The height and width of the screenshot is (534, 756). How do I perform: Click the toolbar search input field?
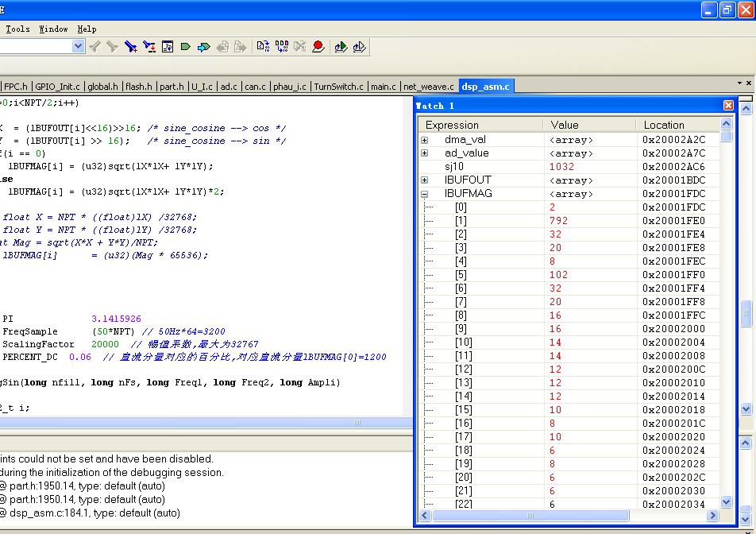[x=36, y=46]
